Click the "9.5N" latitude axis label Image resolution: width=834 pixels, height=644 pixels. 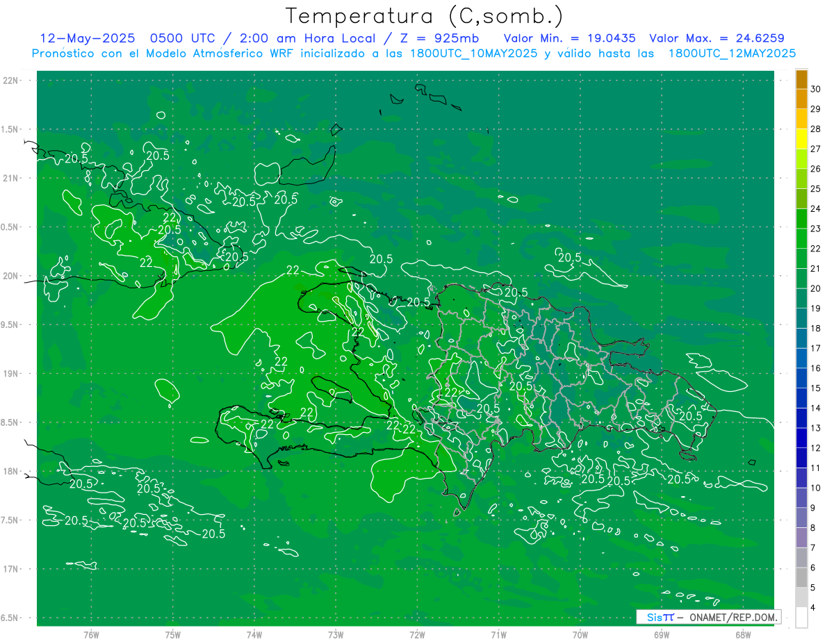click(x=11, y=324)
